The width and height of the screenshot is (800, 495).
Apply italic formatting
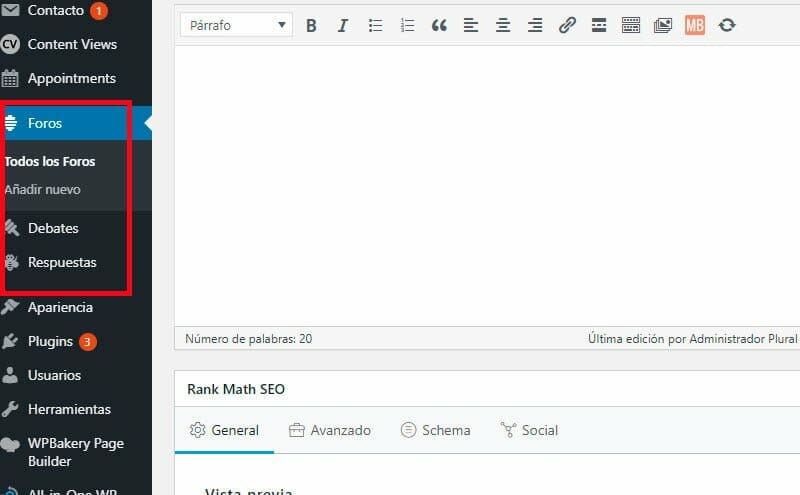pos(343,25)
